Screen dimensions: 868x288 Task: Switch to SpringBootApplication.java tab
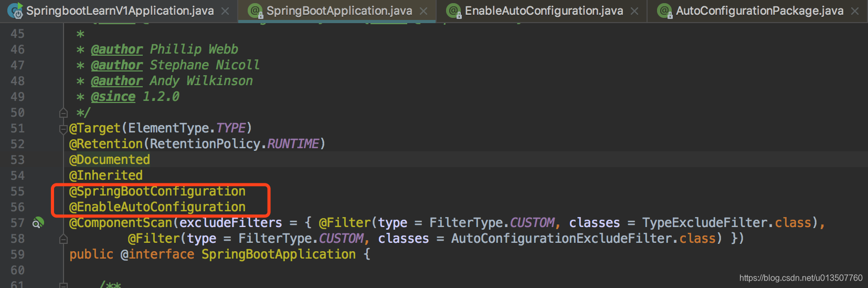pyautogui.click(x=339, y=11)
